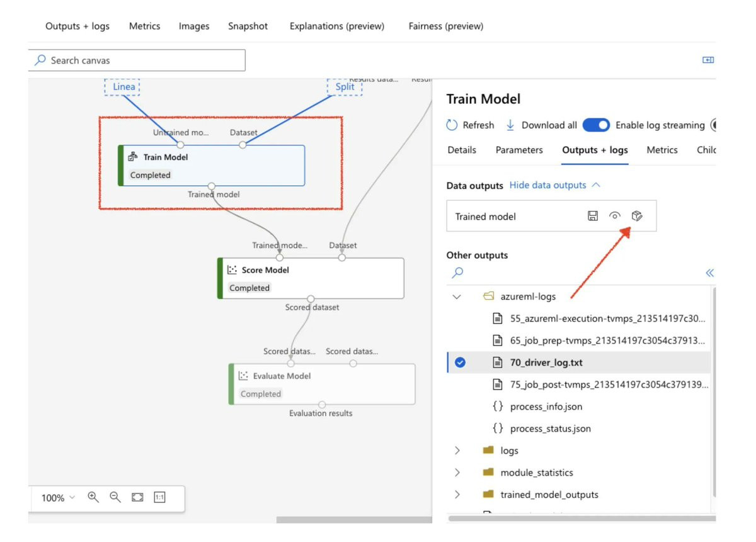Click the Refresh label
The width and height of the screenshot is (756, 542).
coord(478,125)
